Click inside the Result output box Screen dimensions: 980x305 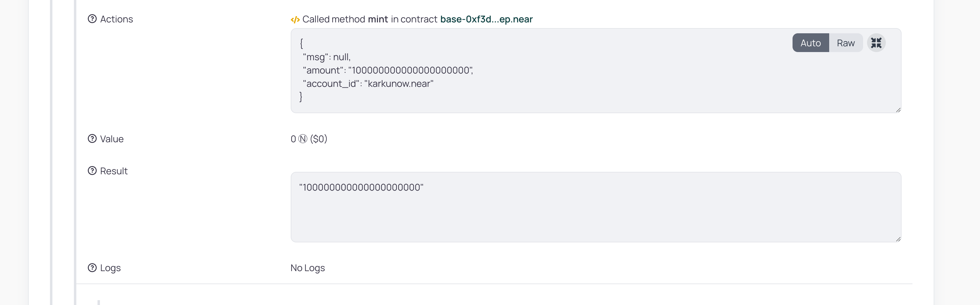pyautogui.click(x=571, y=213)
